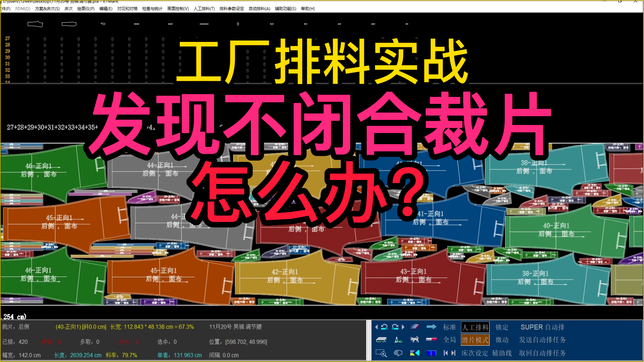Click size row number 33
This screenshot has height=362, width=644.
pyautogui.click(x=7, y=77)
